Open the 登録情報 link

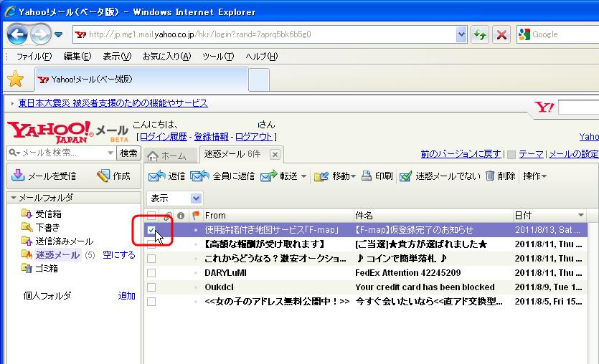(x=211, y=137)
